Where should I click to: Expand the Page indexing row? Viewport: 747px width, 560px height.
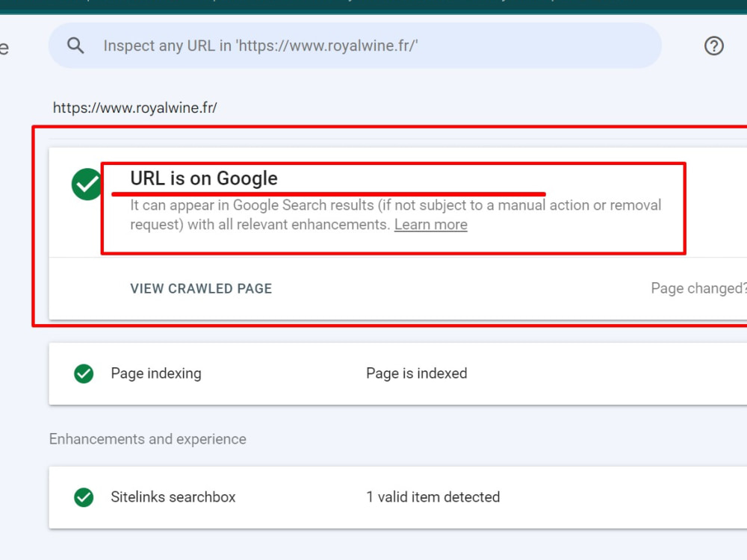point(398,374)
